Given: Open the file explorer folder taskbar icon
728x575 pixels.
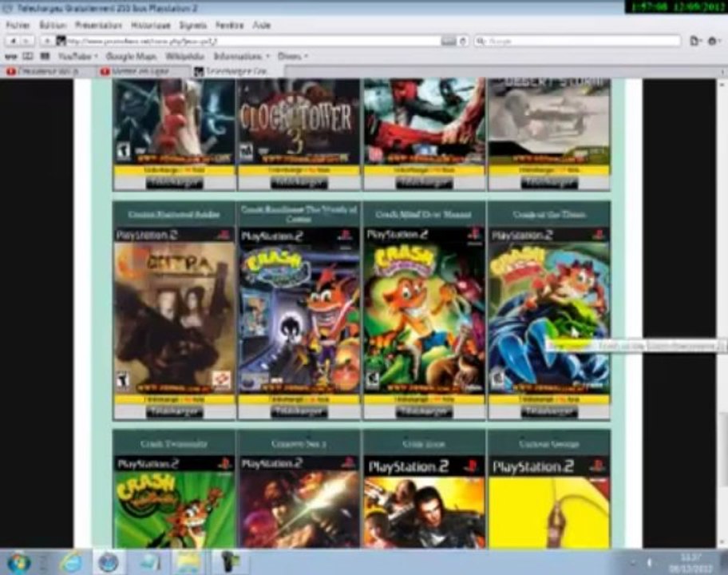Looking at the screenshot, I should point(188,562).
